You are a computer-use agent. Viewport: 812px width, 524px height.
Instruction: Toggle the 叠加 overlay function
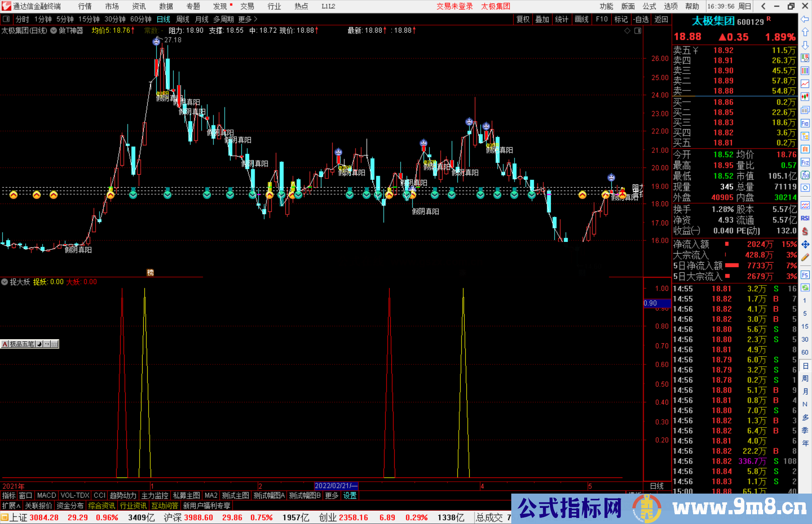click(x=542, y=19)
